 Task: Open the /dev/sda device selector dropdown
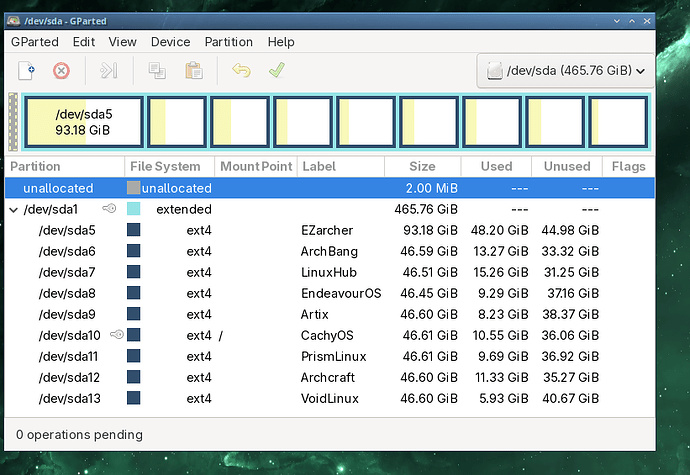coord(565,70)
